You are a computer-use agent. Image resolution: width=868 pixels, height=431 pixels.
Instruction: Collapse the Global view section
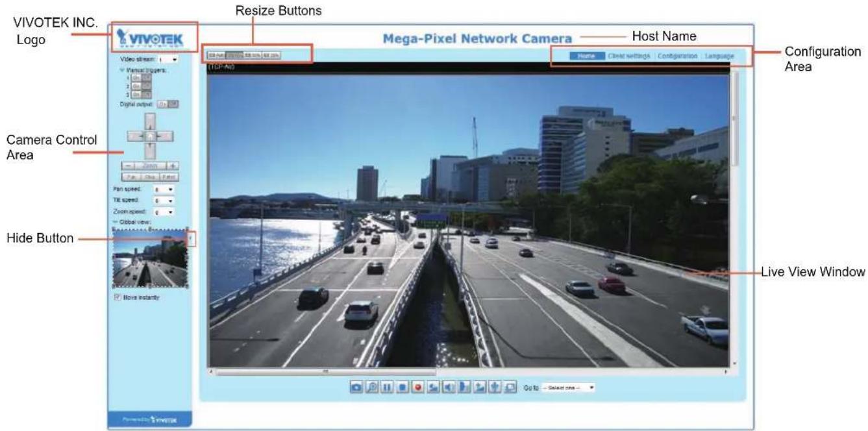(116, 222)
